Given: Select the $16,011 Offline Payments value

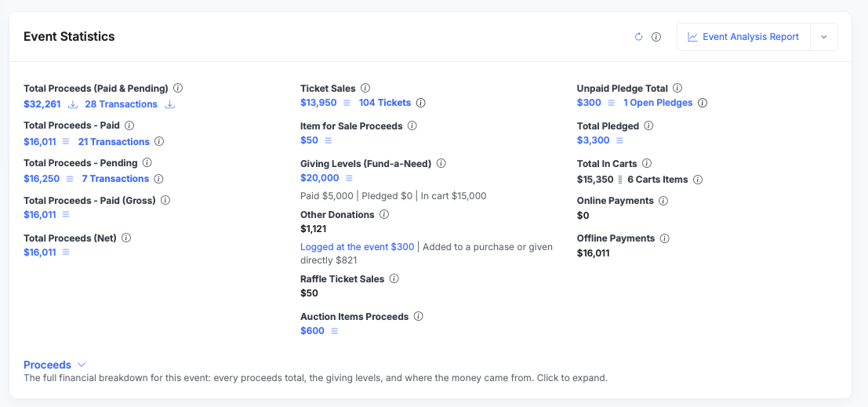Looking at the screenshot, I should click(x=593, y=253).
